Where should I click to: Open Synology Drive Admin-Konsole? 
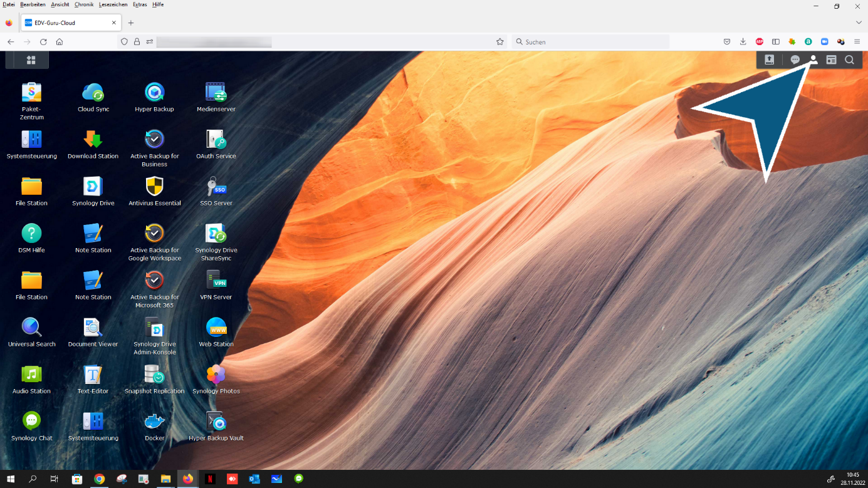click(x=154, y=328)
